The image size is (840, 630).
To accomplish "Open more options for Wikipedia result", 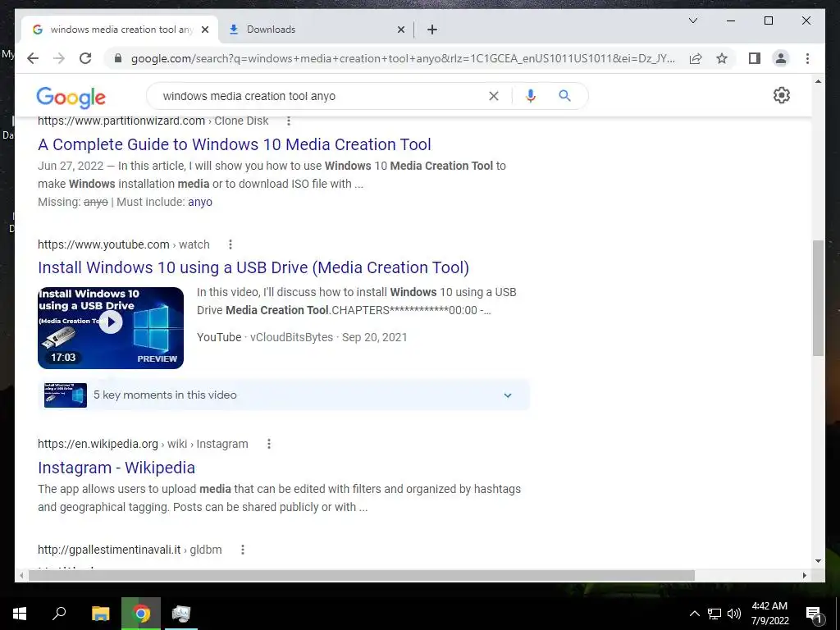I will pos(269,444).
